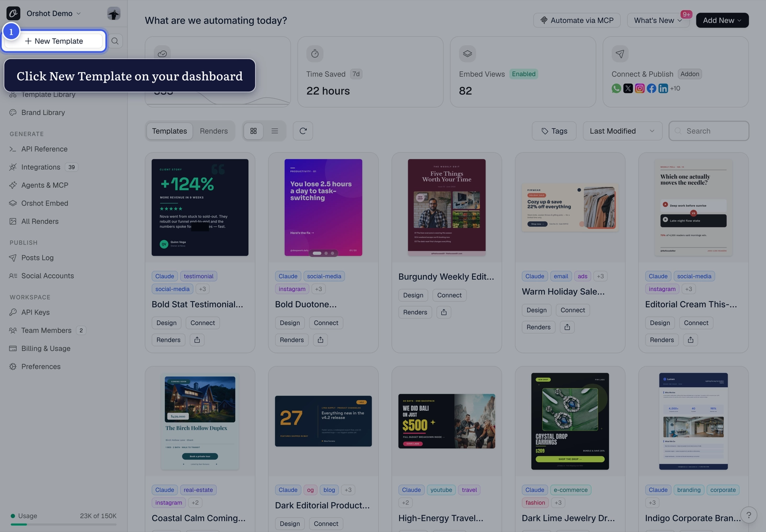This screenshot has width=766, height=532.
Task: Click the WhatsApp icon
Action: tap(616, 89)
